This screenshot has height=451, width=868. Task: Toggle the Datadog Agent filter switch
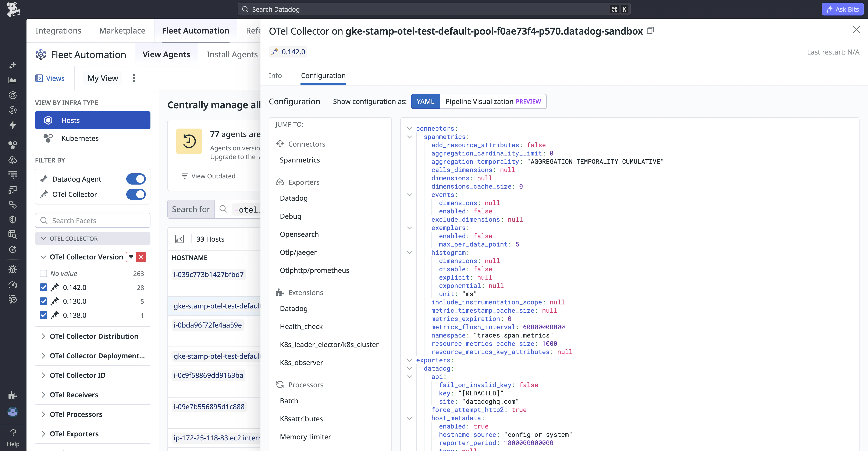(136, 179)
